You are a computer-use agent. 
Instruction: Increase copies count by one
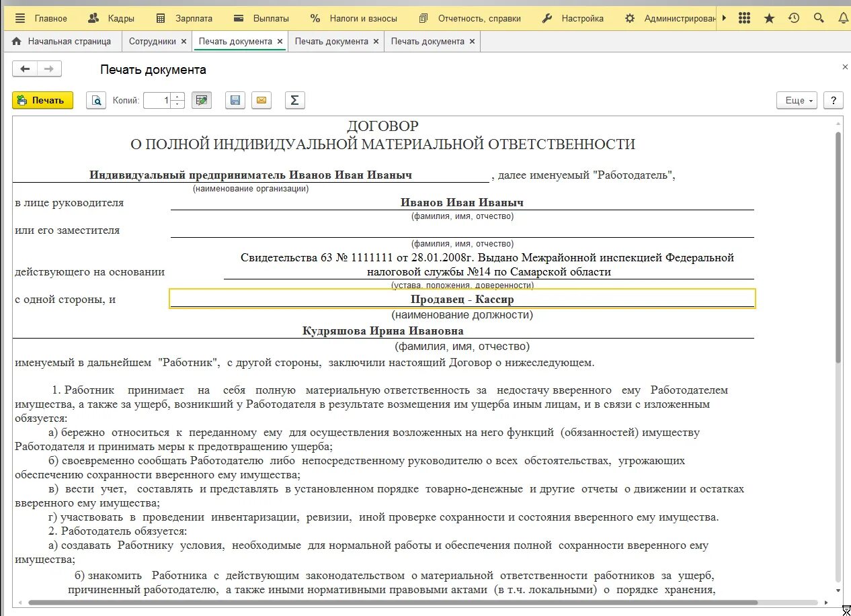(x=177, y=97)
